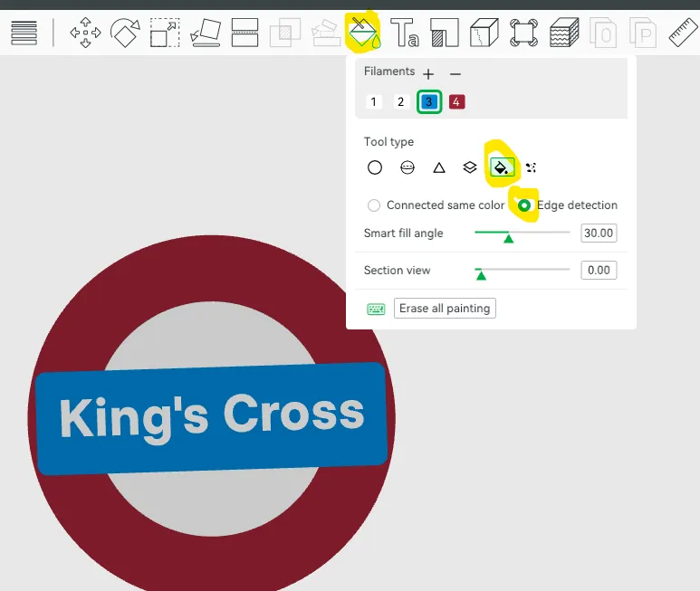Choose blue filament 3 swatch
This screenshot has width=700, height=591.
pos(429,101)
